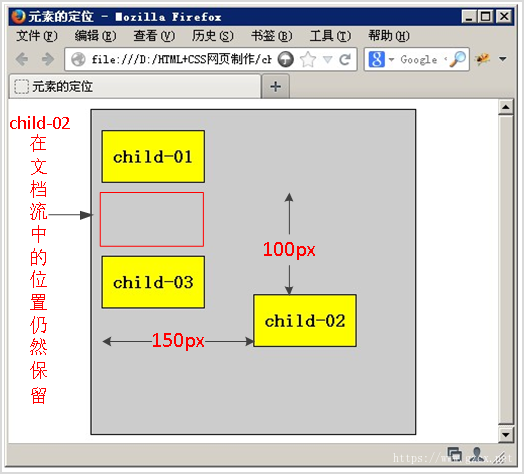Open new tab with plus button

[275, 87]
